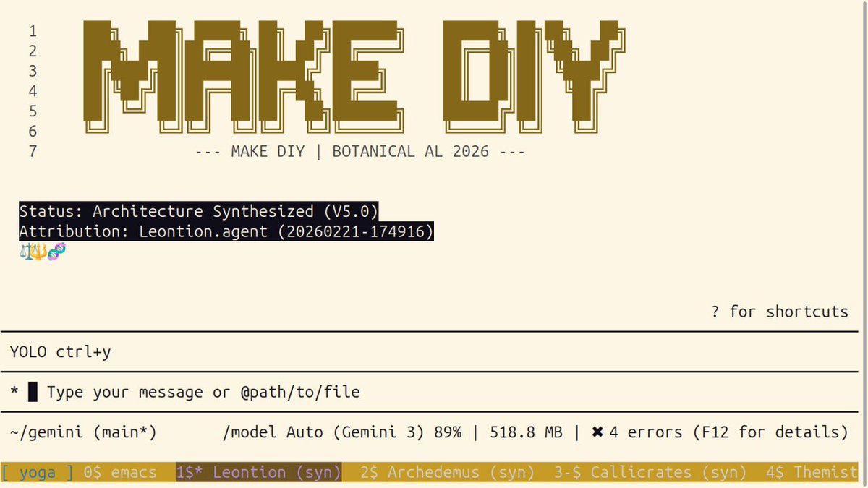Viewport: 868px width, 488px height.
Task: Switch to the emacs tmux window
Action: tap(120, 473)
